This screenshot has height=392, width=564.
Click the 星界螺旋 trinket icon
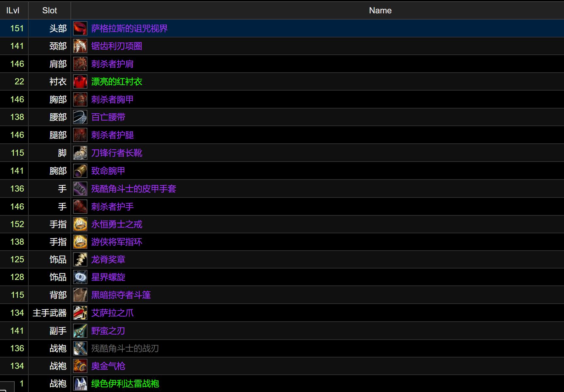pos(80,277)
